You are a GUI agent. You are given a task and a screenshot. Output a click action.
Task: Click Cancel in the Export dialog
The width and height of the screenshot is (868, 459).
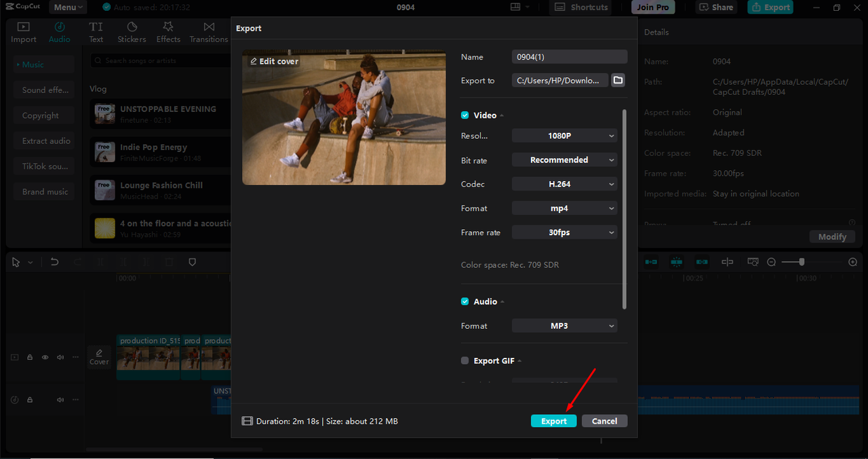click(604, 421)
